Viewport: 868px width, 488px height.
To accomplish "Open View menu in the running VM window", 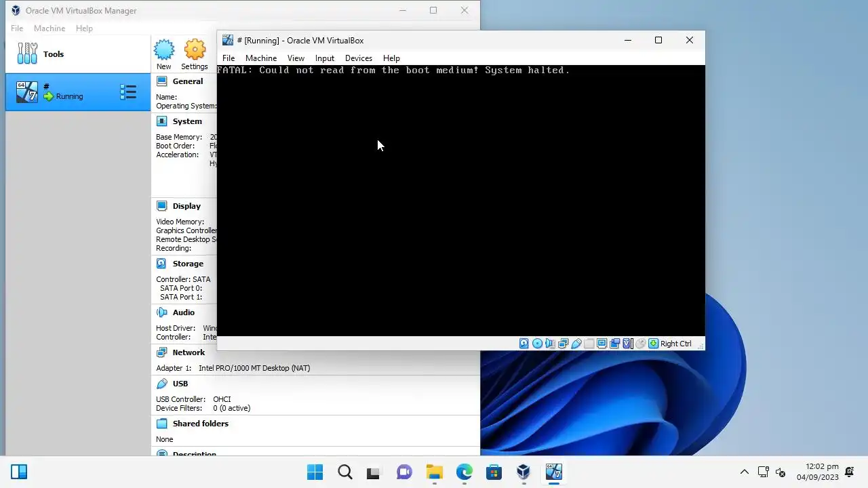I will pyautogui.click(x=296, y=58).
